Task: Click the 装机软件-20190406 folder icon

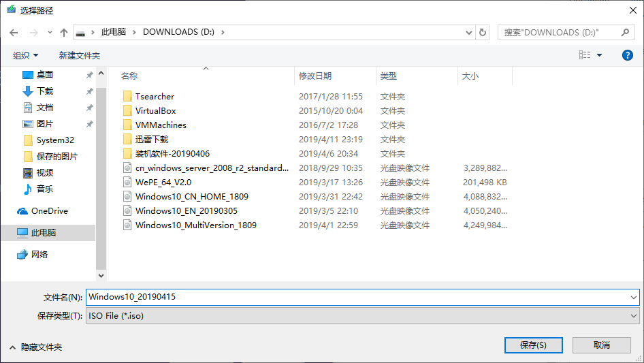Action: coord(128,154)
